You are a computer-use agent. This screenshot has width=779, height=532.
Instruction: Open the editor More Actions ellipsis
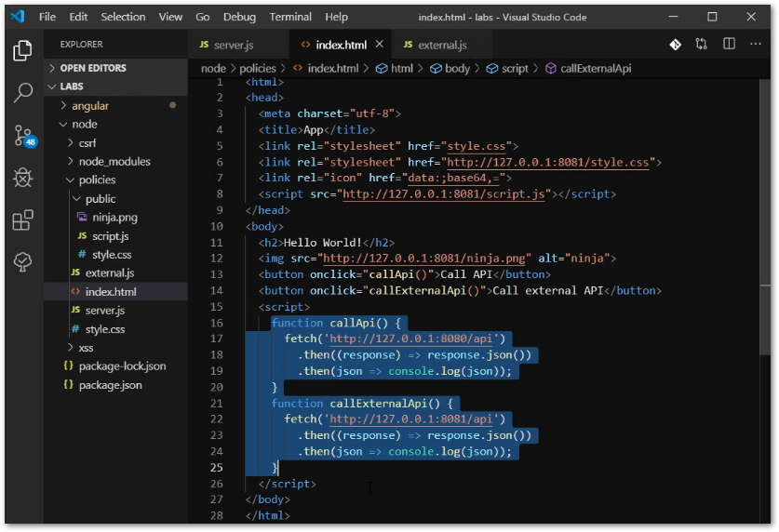[755, 44]
